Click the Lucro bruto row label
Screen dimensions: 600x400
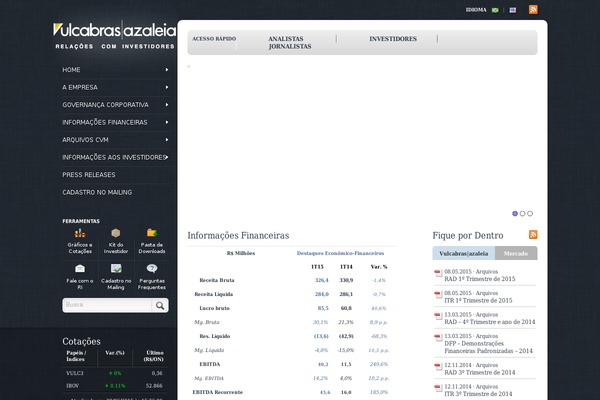(214, 308)
